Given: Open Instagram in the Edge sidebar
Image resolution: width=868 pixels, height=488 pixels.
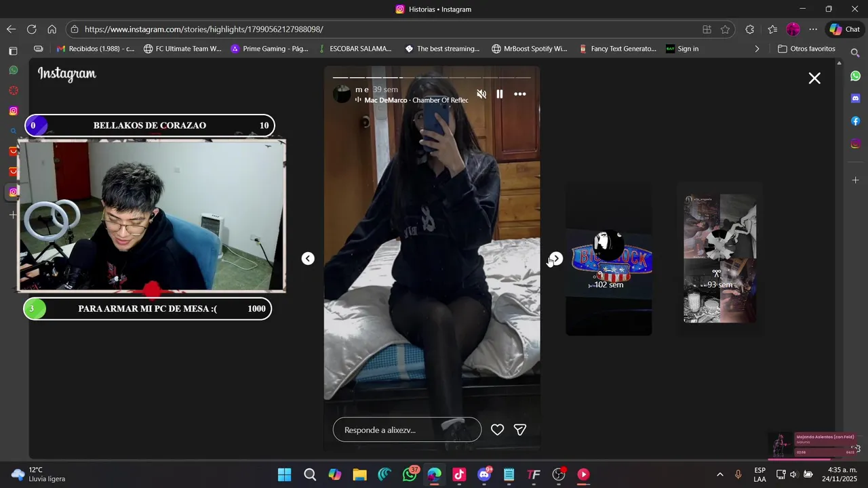Looking at the screenshot, I should point(855,144).
